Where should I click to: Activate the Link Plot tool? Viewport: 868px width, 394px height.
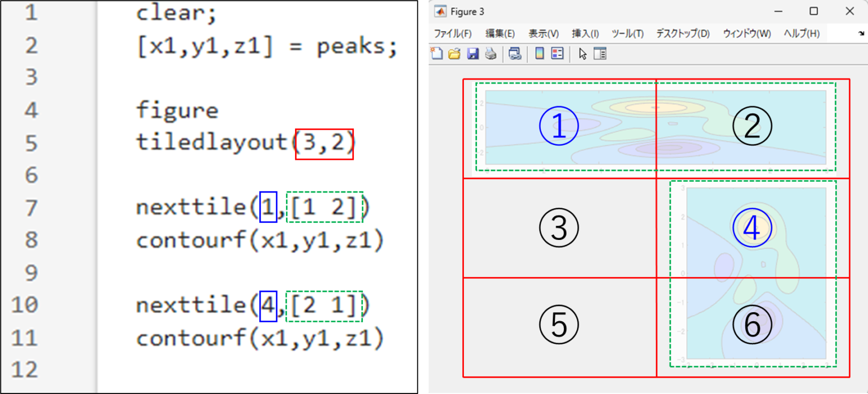pos(514,54)
